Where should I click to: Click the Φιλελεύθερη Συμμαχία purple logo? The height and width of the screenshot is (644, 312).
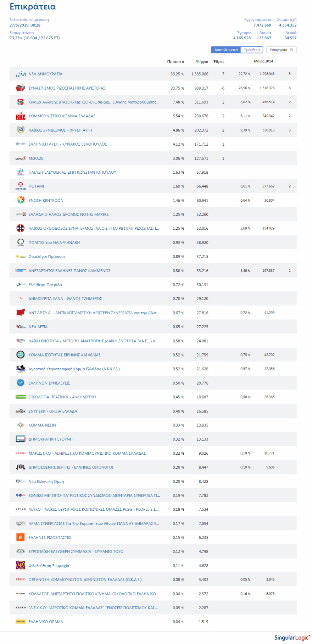21,566
